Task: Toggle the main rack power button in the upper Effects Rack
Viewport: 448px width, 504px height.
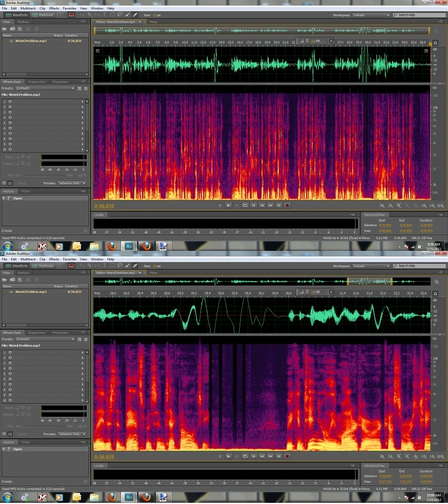Action: coord(4,183)
